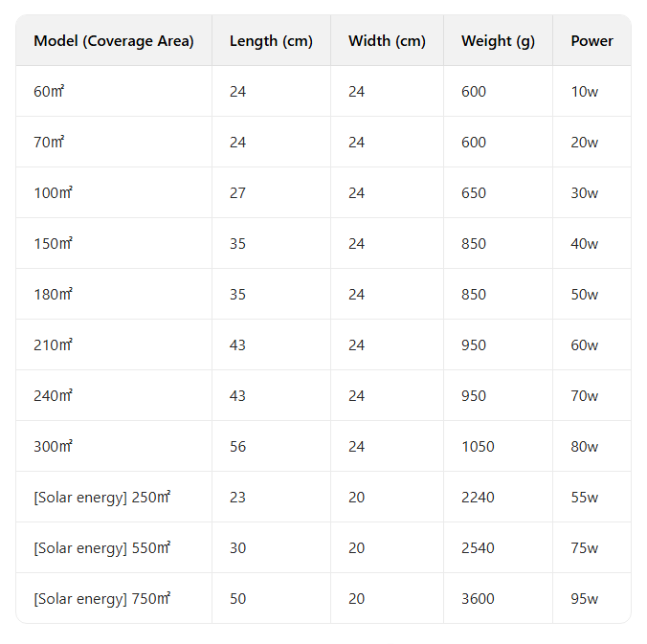Select the 150㎡ model cell

[53, 244]
